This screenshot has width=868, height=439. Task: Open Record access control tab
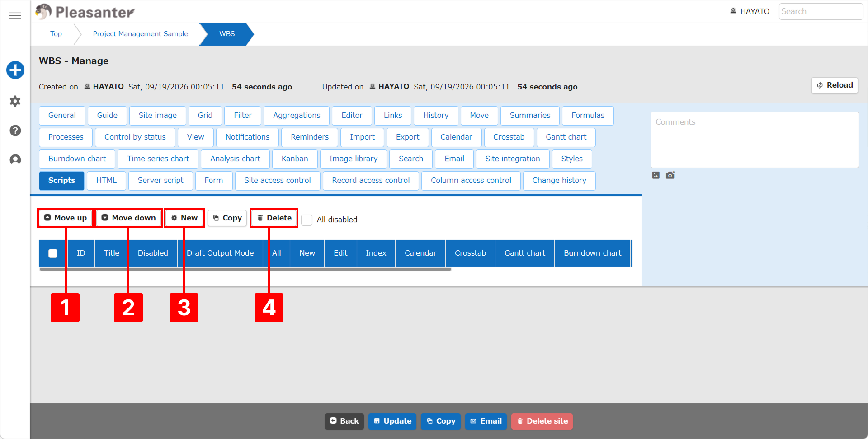point(371,181)
